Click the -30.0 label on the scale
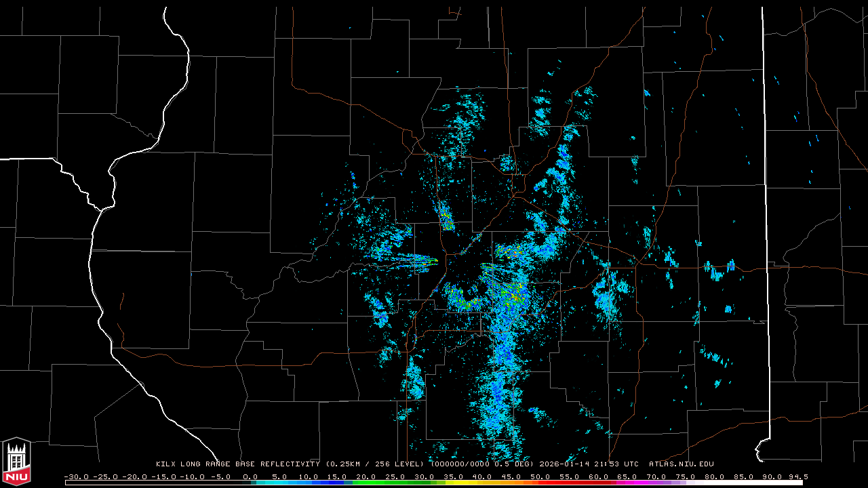The image size is (868, 488). coord(77,476)
